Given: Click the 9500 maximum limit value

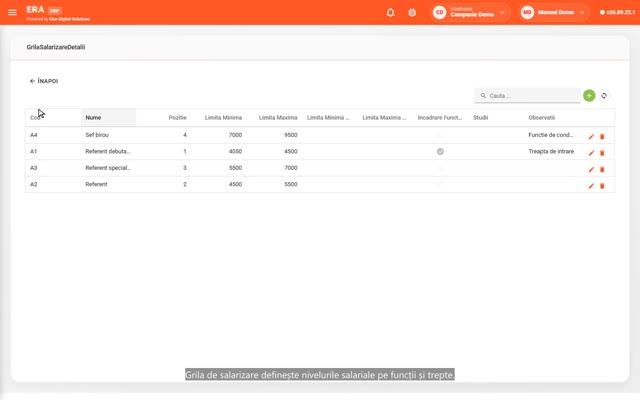Looking at the screenshot, I should tap(291, 135).
